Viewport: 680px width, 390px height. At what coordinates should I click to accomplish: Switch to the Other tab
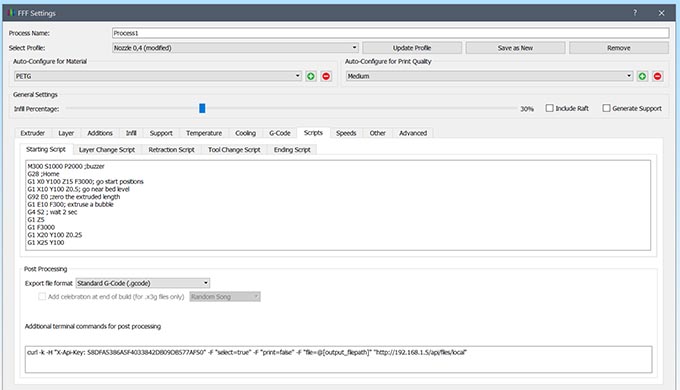pos(377,133)
